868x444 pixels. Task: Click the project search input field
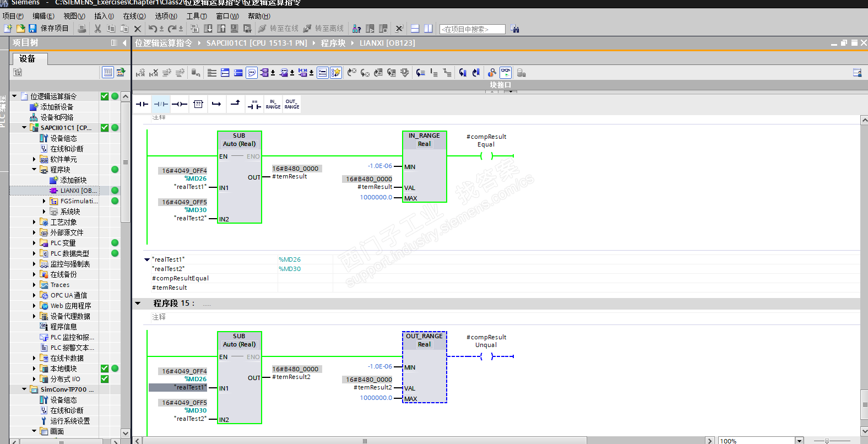(473, 29)
